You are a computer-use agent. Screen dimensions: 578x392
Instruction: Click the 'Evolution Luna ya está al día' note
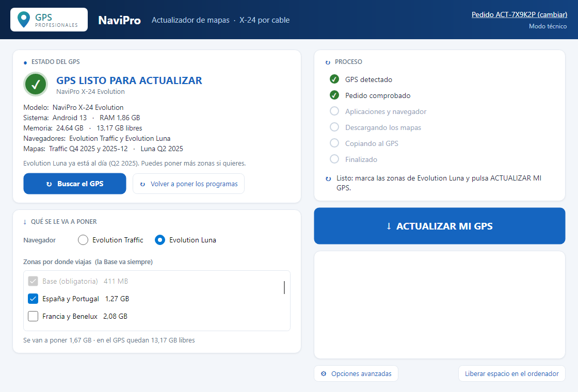click(135, 163)
